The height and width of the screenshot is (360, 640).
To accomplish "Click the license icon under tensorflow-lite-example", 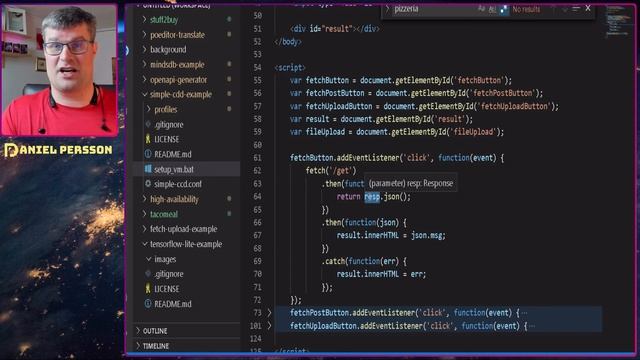I will click(x=148, y=289).
